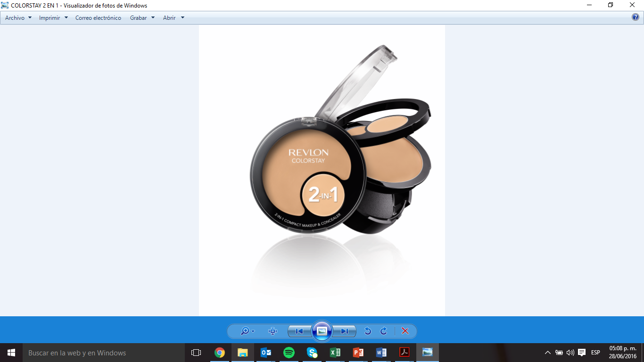This screenshot has height=362, width=644.
Task: Go to the next photo
Action: 344,331
